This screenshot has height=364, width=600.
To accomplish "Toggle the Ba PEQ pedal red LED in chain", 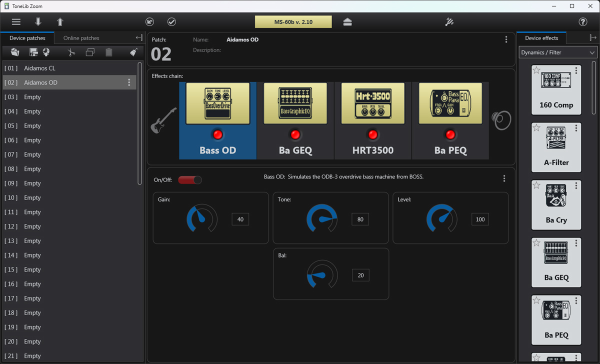I will point(450,134).
